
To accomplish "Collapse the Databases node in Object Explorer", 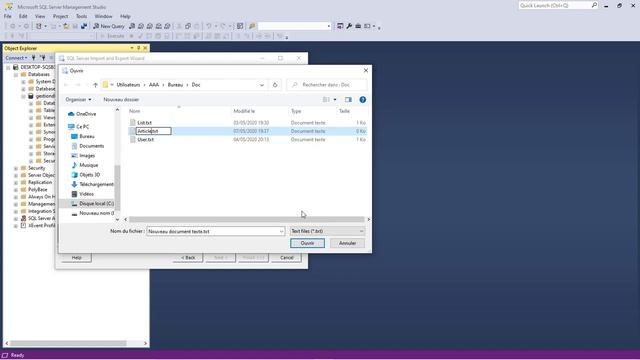I will pos(16,75).
